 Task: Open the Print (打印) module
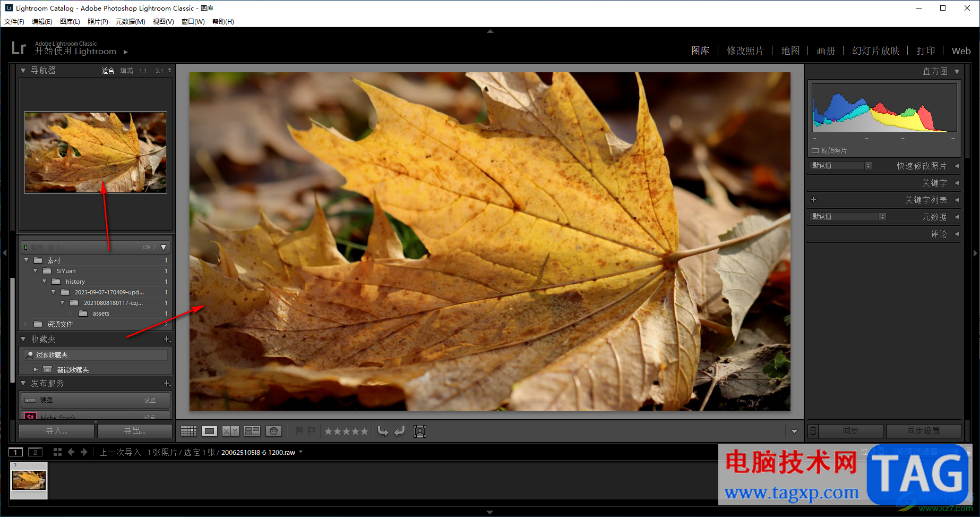tap(926, 50)
